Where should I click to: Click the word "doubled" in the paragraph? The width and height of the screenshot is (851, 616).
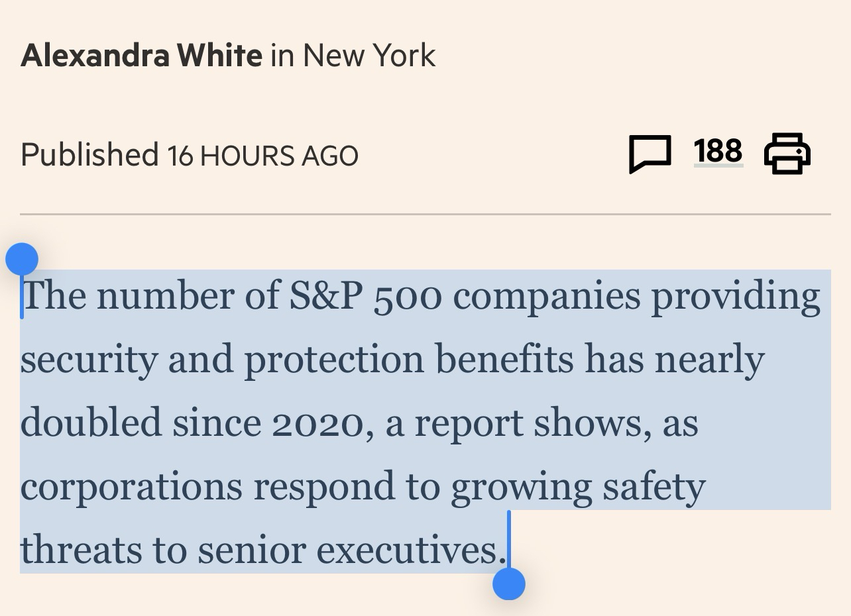tap(91, 423)
